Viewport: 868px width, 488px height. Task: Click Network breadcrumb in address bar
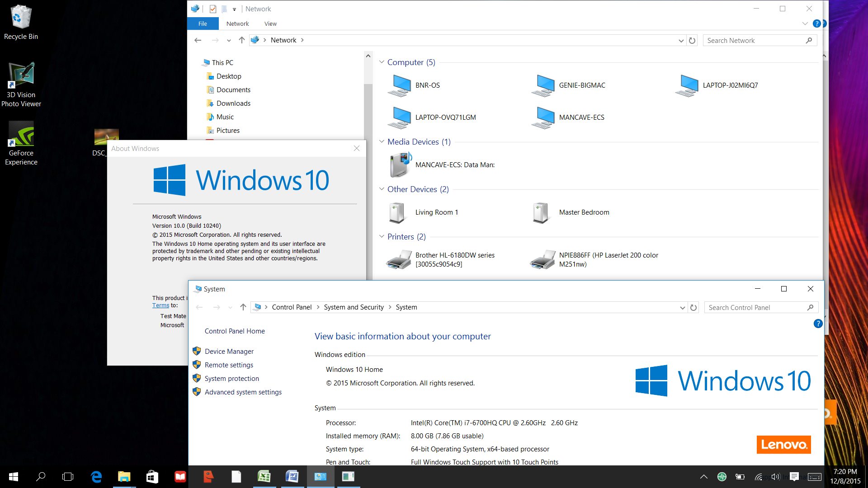pyautogui.click(x=283, y=40)
